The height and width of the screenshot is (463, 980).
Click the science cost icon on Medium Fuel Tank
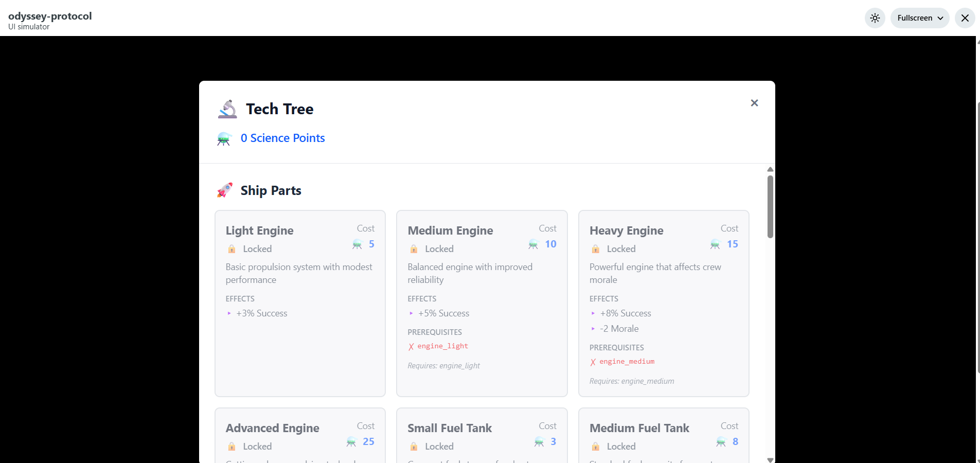pos(721,441)
